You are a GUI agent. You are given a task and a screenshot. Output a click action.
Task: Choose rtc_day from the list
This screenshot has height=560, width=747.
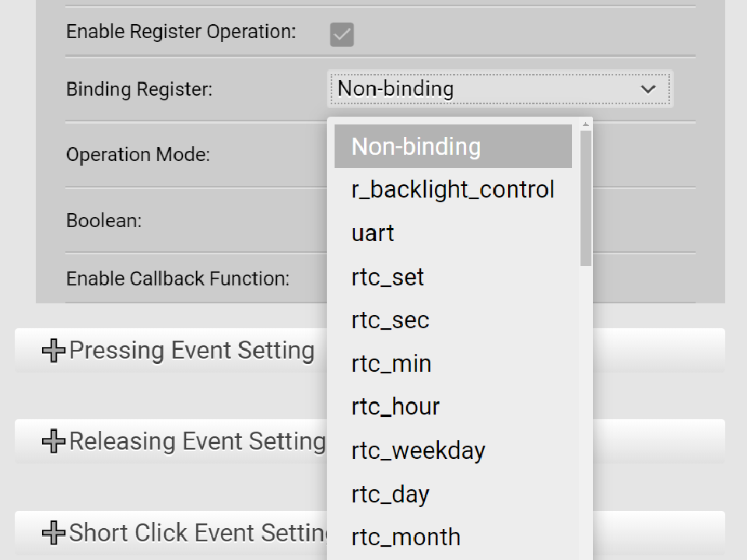tap(391, 494)
